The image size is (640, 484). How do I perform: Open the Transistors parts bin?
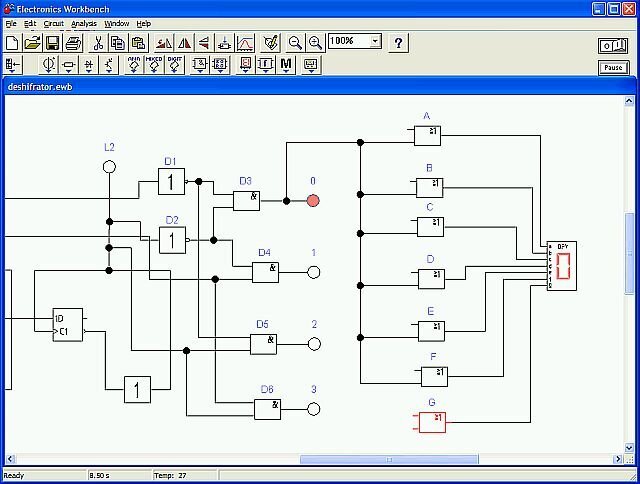tap(109, 65)
